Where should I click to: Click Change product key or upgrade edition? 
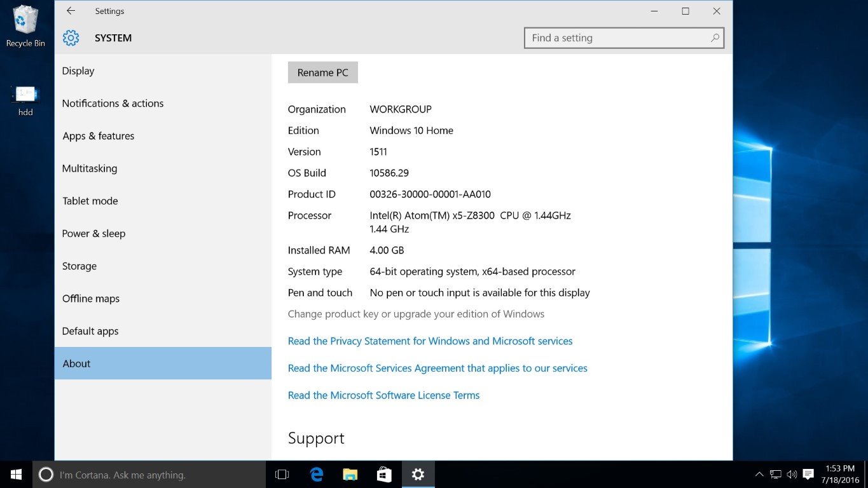[x=416, y=314]
